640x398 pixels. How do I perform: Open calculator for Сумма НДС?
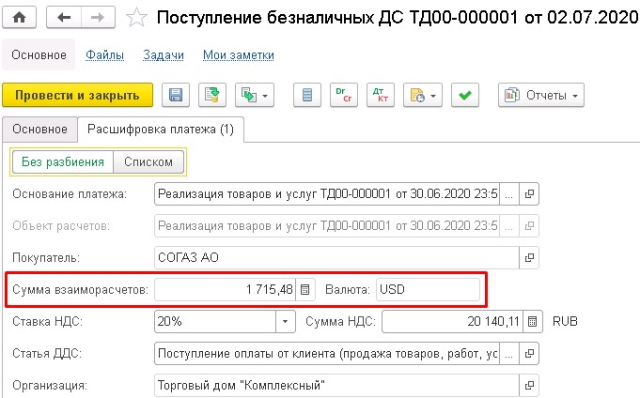[532, 322]
